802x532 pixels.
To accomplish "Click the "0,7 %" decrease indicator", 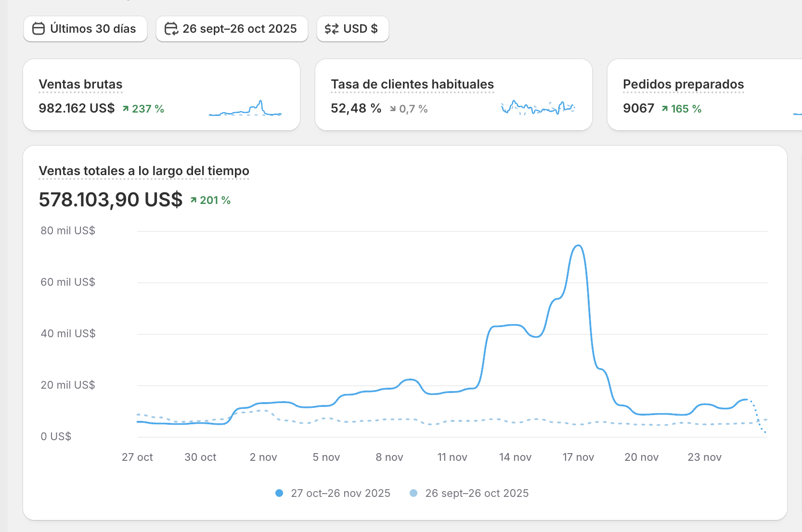I will click(409, 109).
